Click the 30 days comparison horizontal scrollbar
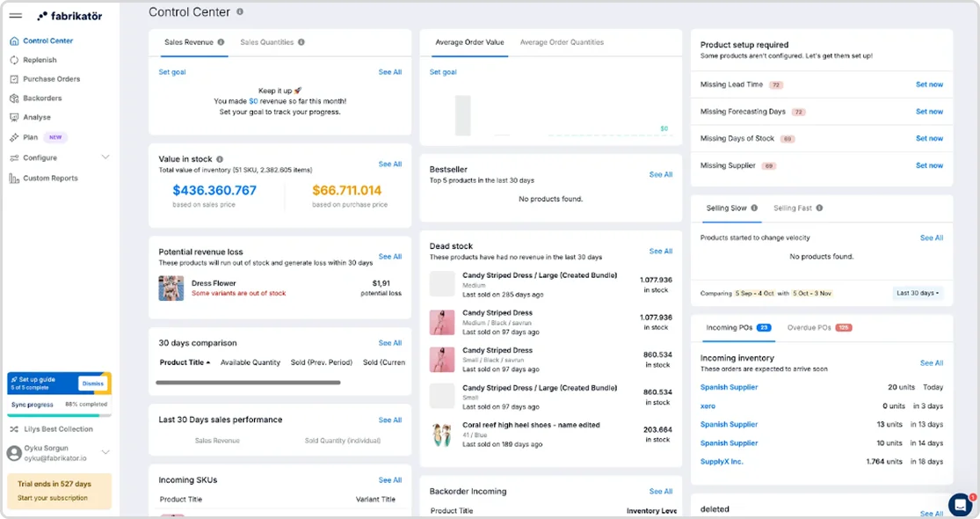Screen dimensions: 980x519 (x=248, y=382)
